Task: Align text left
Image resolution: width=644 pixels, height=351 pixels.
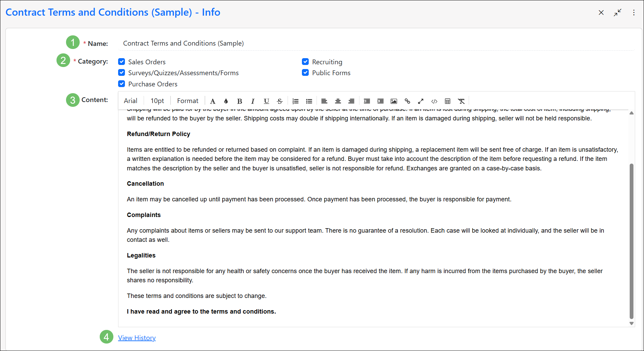Action: point(324,101)
